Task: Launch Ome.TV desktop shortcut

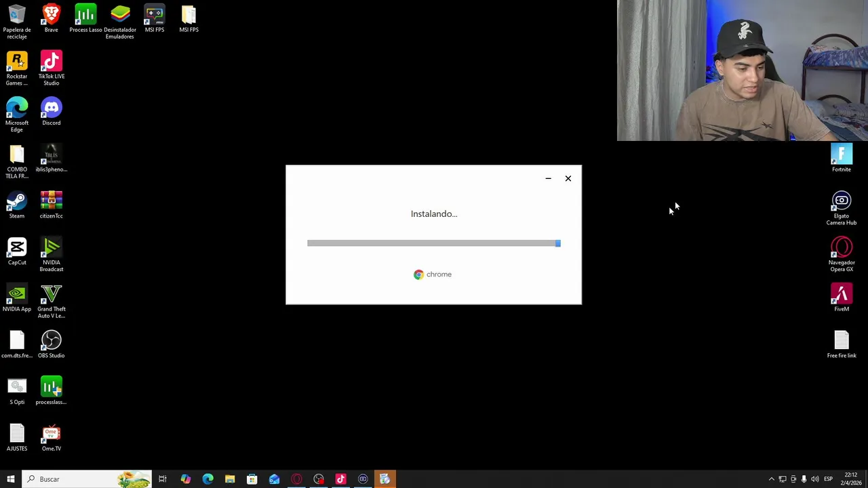Action: click(52, 437)
